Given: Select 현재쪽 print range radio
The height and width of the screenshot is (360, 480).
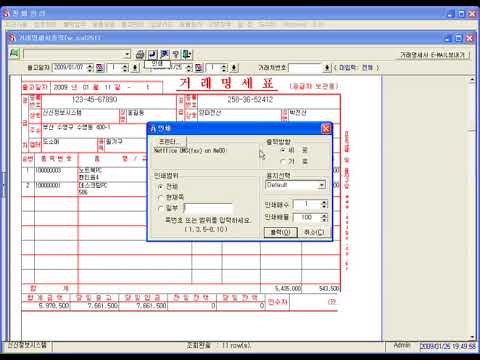Looking at the screenshot, I should [160, 197].
